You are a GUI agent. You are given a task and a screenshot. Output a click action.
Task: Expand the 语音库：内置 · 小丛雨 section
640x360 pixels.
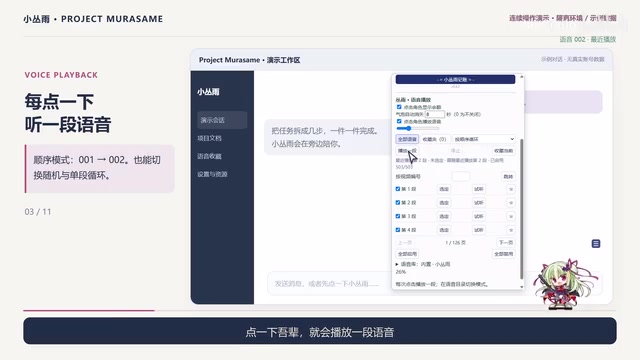pos(423,264)
